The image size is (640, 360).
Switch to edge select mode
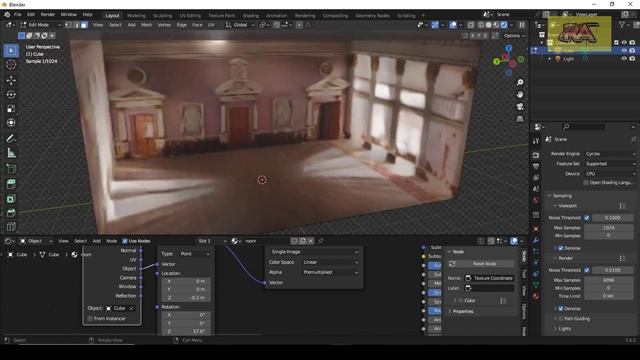(x=76, y=25)
